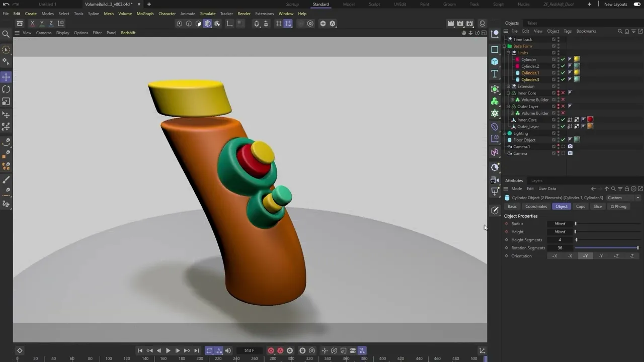Set orientation to -Y
Screen dimensions: 644x362
point(601,256)
